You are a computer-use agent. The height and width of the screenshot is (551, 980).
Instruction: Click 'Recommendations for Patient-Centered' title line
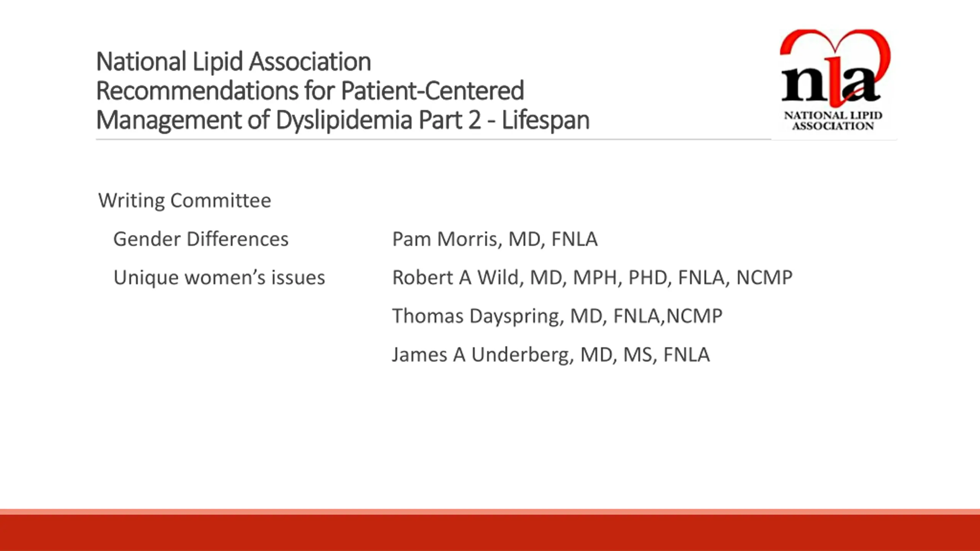(310, 91)
